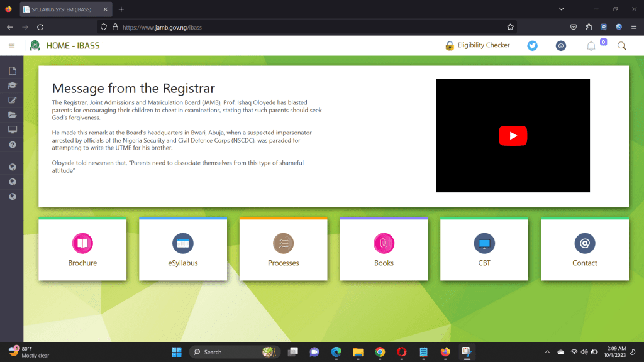Click the second globe sidebar icon
The width and height of the screenshot is (644, 362).
coord(13,182)
